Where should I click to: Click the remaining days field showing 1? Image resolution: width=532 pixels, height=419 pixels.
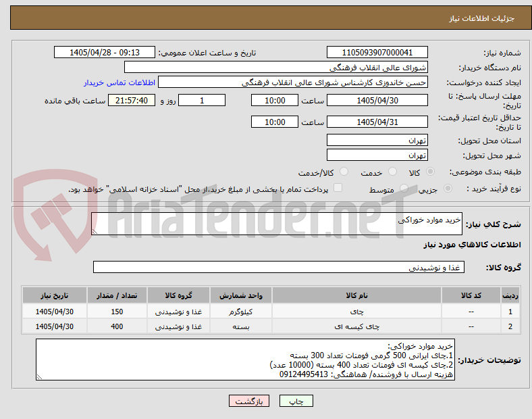pyautogui.click(x=202, y=100)
